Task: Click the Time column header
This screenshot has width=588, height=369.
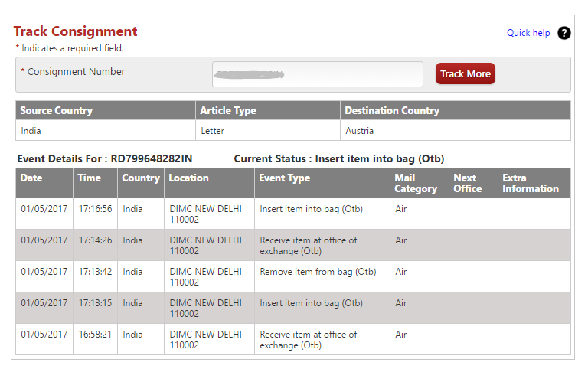Action: point(89,178)
